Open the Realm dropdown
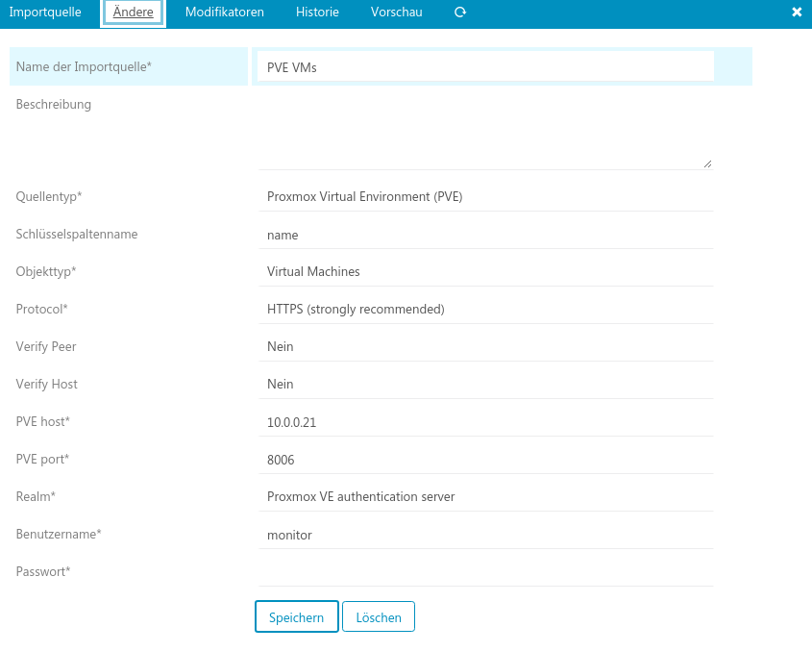Viewport: 812px width, 652px height. [x=485, y=497]
